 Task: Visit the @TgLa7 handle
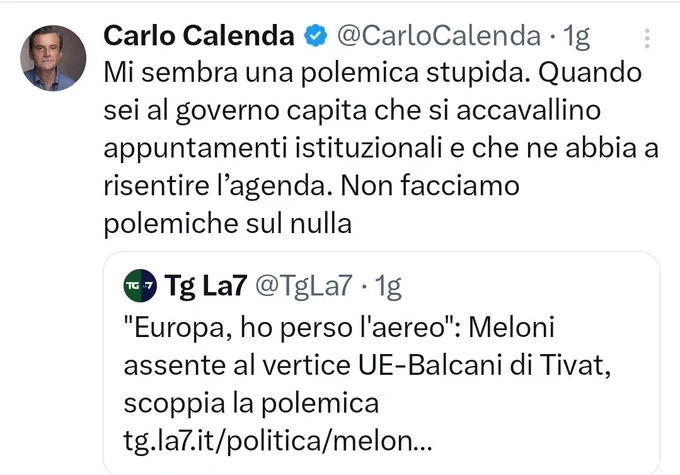pyautogui.click(x=304, y=286)
